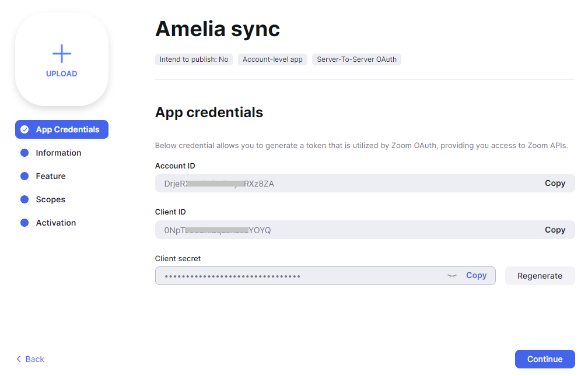
Task: Copy the Client secret
Action: (476, 276)
